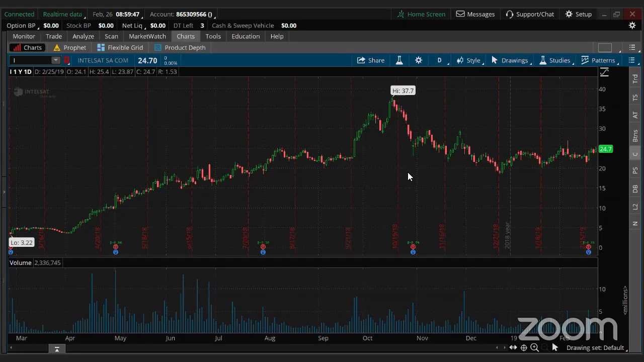Click the pointer drawing tool icon

[x=555, y=348]
